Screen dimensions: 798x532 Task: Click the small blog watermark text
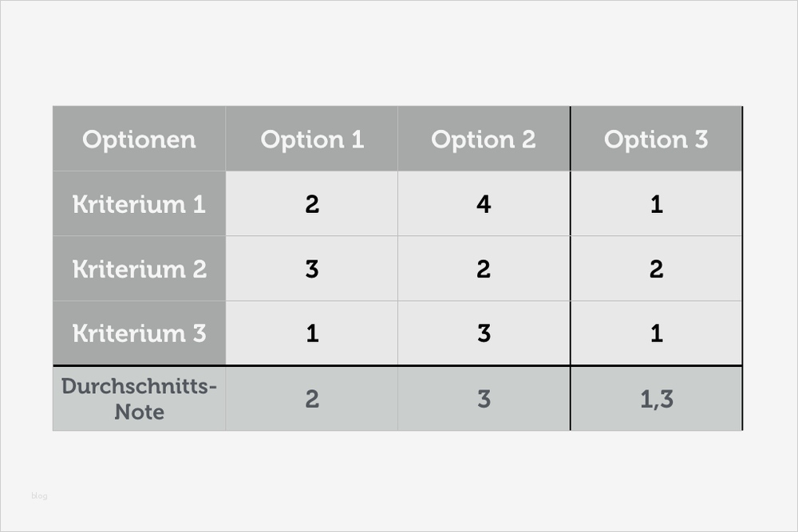39,496
